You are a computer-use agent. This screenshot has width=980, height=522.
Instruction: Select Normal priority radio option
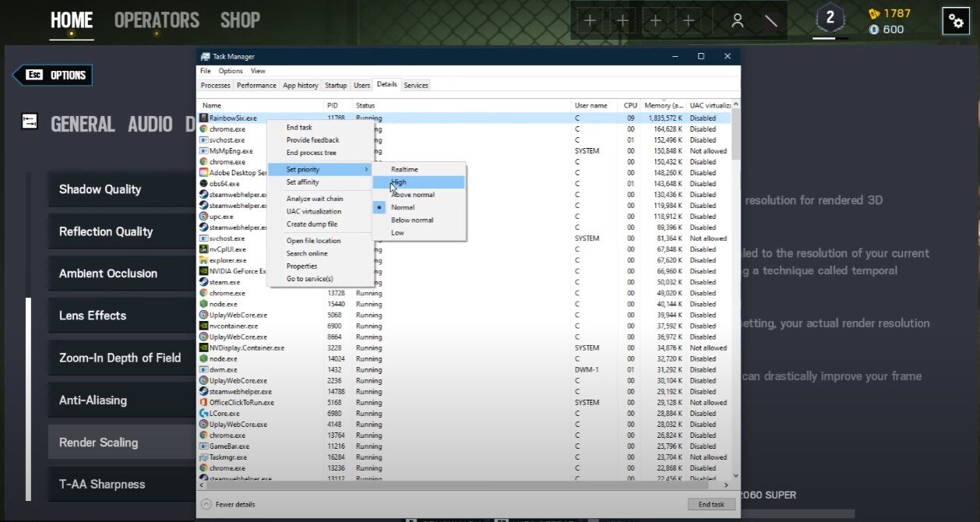click(402, 207)
